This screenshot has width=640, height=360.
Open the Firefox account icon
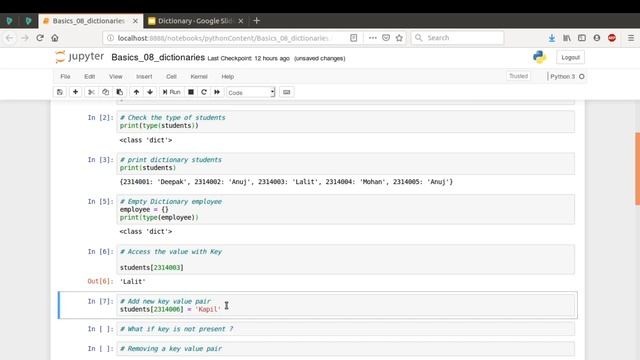coord(597,38)
